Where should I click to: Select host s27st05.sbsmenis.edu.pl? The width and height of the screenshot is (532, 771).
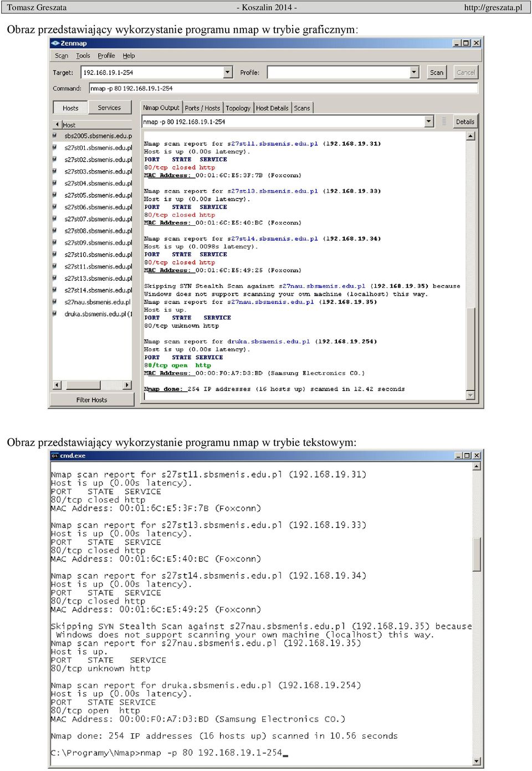[x=98, y=195]
